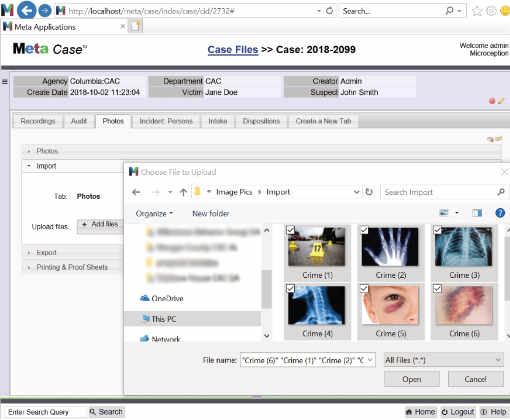Image resolution: width=510 pixels, height=420 pixels.
Task: Click the red circle case action icon
Action: point(492,101)
